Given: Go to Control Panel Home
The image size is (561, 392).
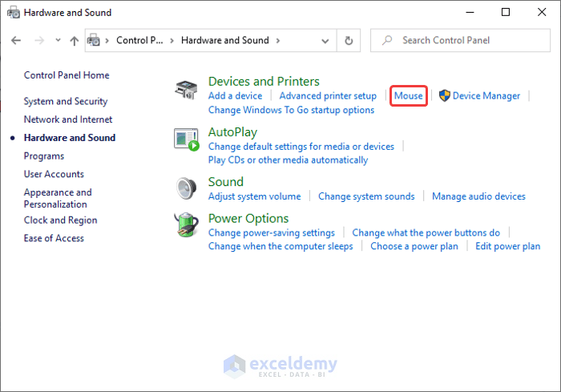Looking at the screenshot, I should tap(67, 75).
